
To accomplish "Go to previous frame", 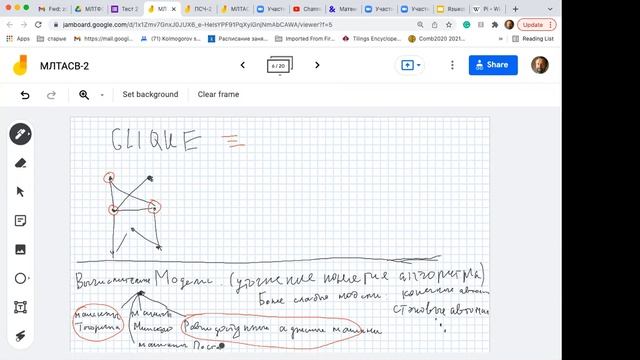I will (x=243, y=65).
